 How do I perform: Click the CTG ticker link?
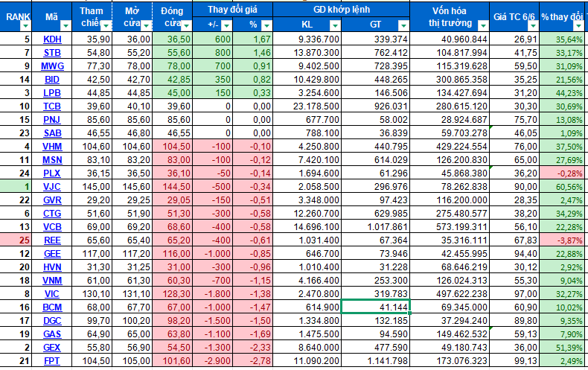[52, 214]
